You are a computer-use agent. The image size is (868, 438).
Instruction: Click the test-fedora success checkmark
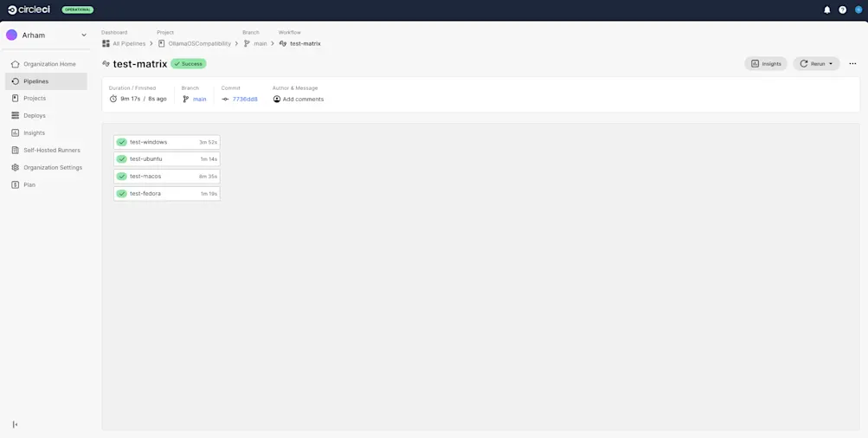[x=121, y=194]
